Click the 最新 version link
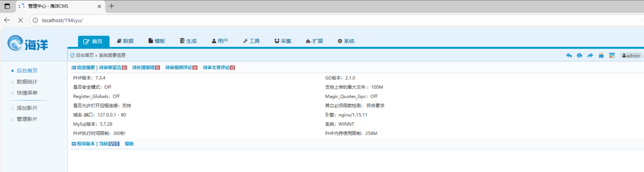Viewport: 644px width, 172px height. click(x=129, y=144)
